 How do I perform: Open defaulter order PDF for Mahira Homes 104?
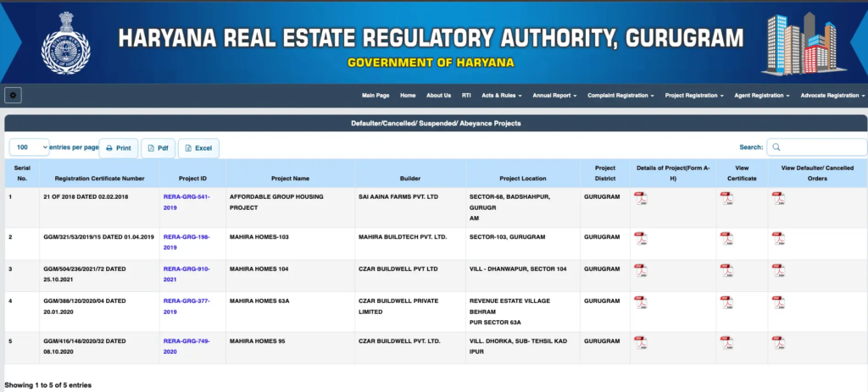tap(778, 270)
